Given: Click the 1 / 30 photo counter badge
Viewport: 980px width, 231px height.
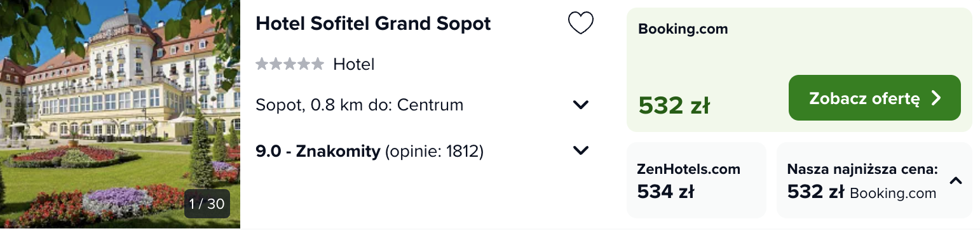Looking at the screenshot, I should 207,204.
